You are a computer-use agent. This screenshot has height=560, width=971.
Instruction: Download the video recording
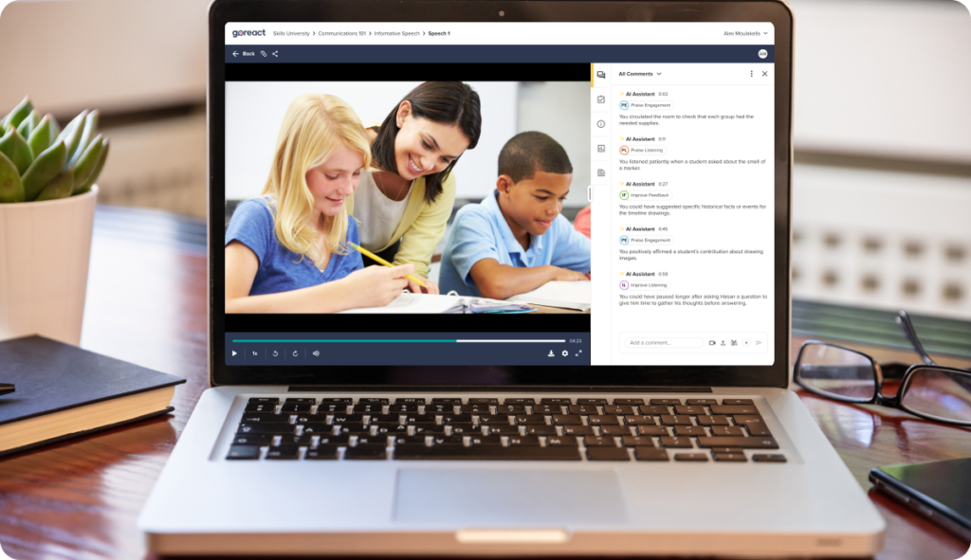[x=550, y=352]
